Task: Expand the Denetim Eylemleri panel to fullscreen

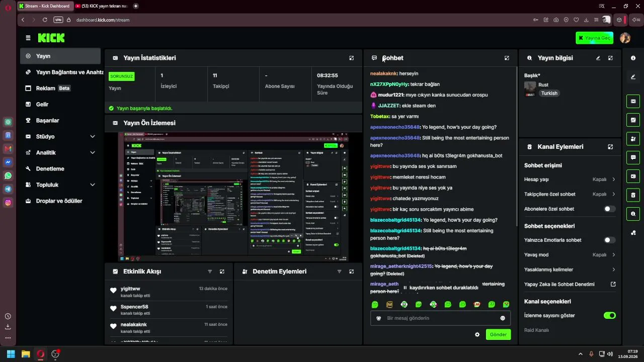Action: click(351, 271)
